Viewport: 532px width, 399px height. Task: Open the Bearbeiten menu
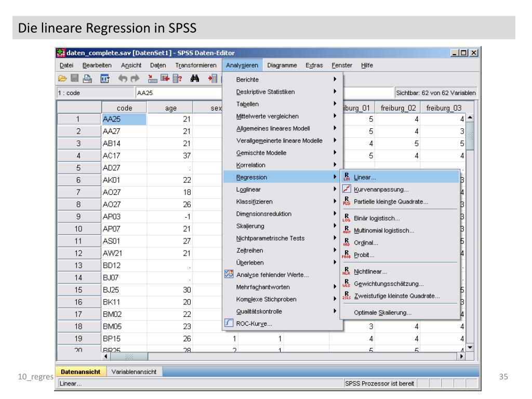97,65
